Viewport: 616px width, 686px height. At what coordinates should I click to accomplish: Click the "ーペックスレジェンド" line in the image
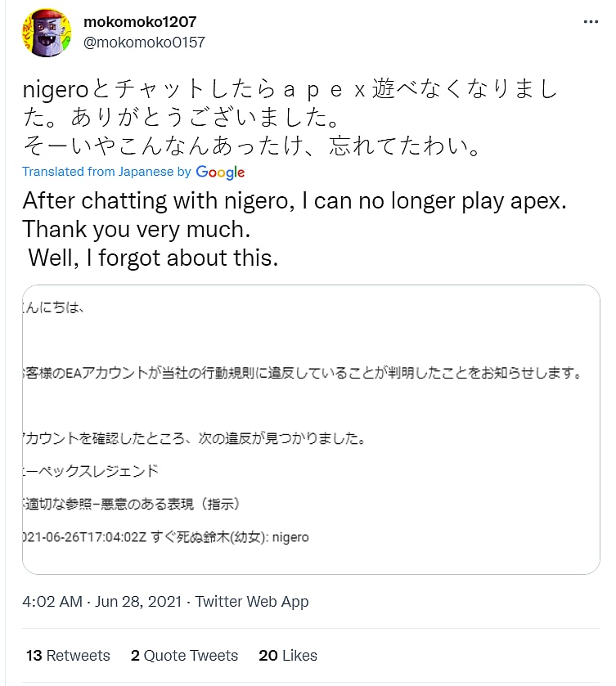tap(92, 471)
